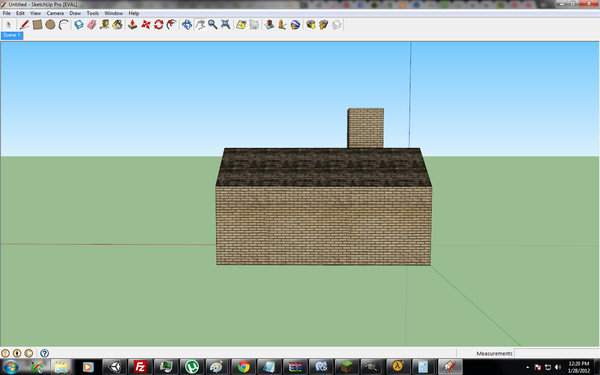Select the Tape Measure tool
Image resolution: width=600 pixels, height=375 pixels.
click(104, 25)
